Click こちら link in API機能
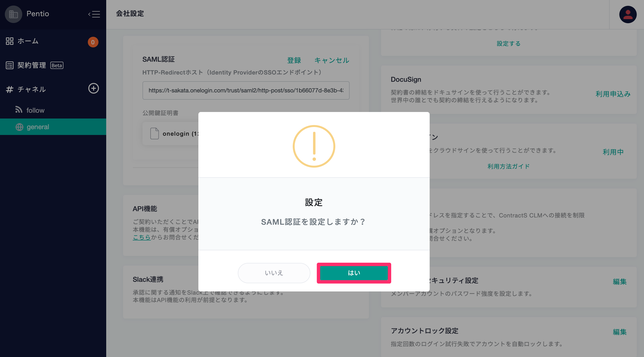Screen dimensions: 644x357 [142, 237]
